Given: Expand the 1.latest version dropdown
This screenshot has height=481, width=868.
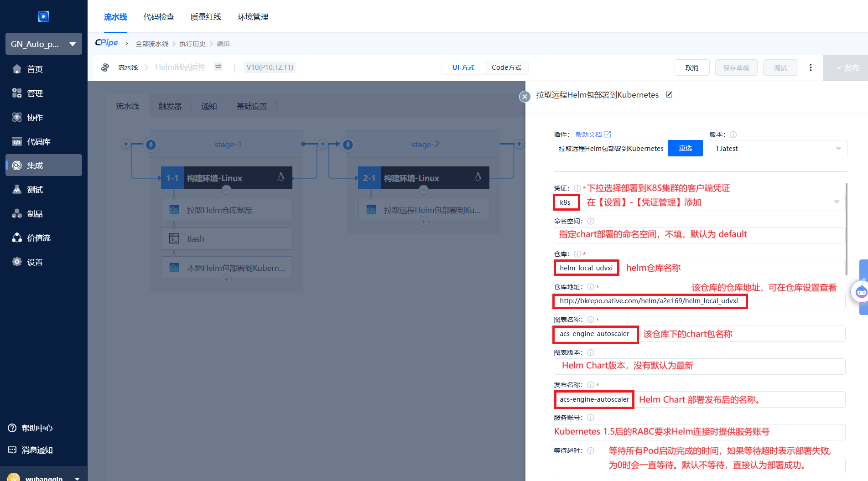Looking at the screenshot, I should coord(778,149).
